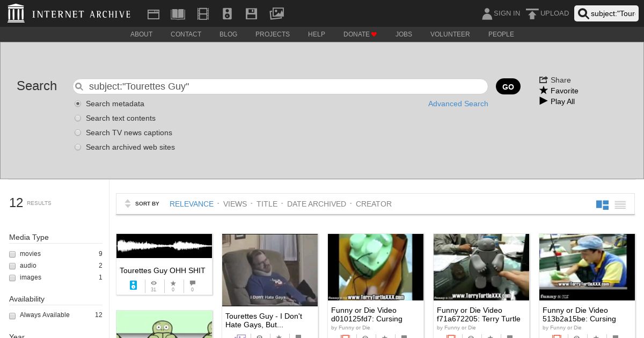Open the Projects menu item
Viewport: 644px width, 338px height.
(x=272, y=34)
